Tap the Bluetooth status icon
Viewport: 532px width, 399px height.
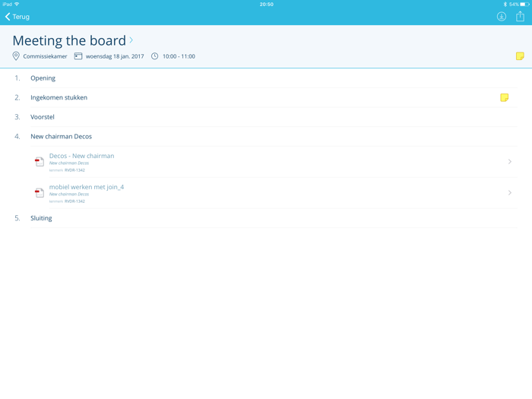[x=505, y=5]
